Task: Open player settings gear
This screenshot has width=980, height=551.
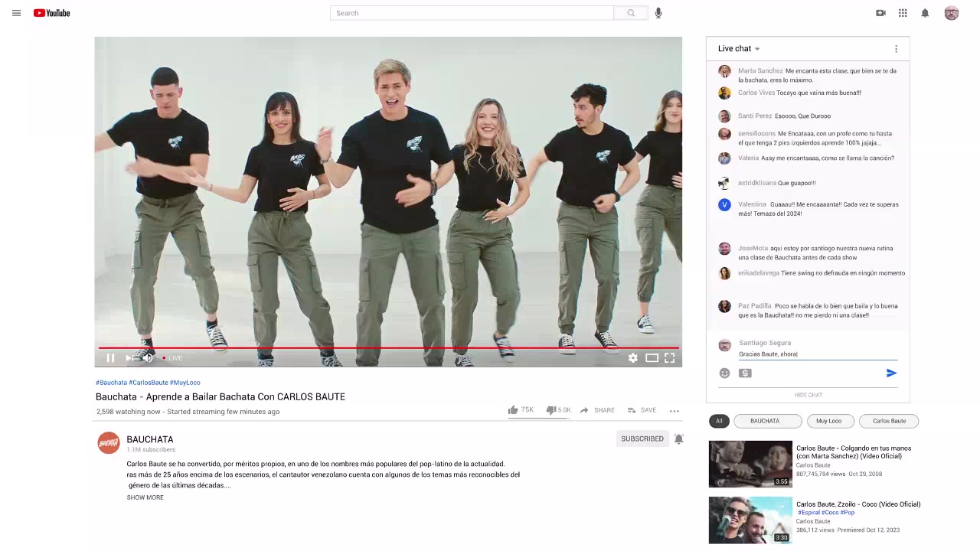Action: [x=633, y=357]
